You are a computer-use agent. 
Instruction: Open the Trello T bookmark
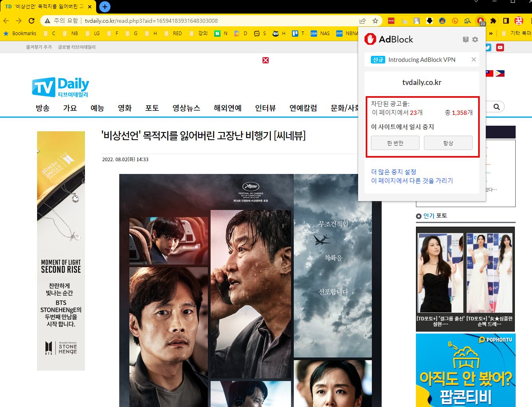click(x=298, y=34)
